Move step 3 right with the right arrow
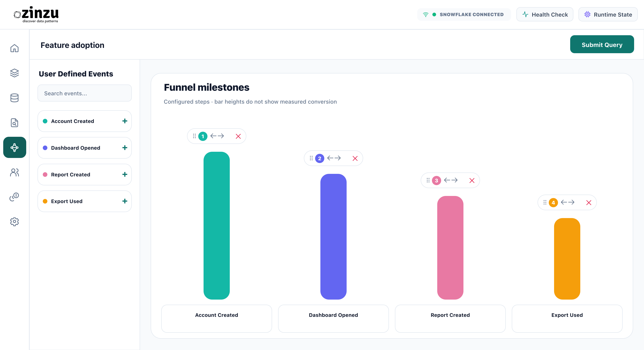Viewport: 644px width, 350px height. [454, 180]
